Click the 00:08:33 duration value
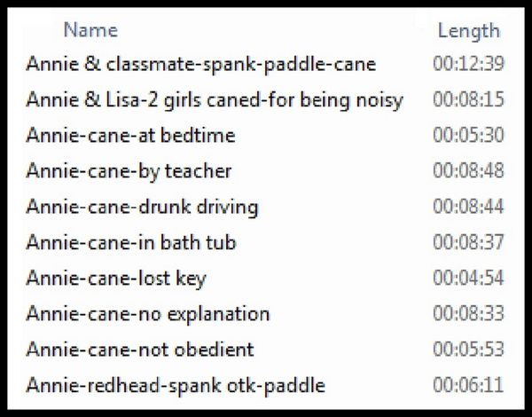This screenshot has width=532, height=417. 468,314
